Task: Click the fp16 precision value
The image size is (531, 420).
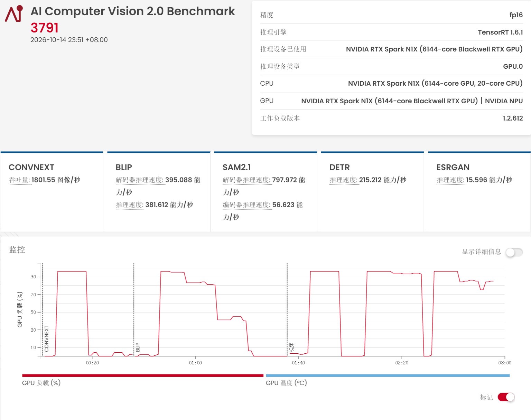Action: (x=516, y=15)
